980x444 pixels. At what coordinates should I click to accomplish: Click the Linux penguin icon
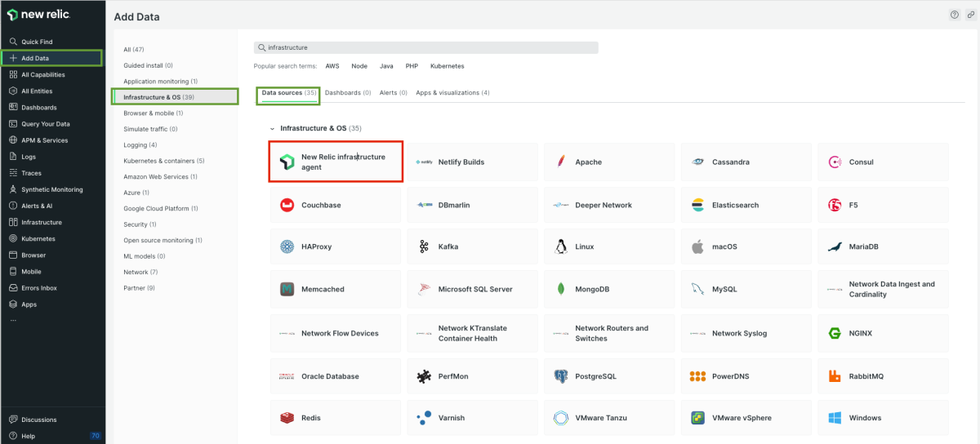[x=560, y=246]
